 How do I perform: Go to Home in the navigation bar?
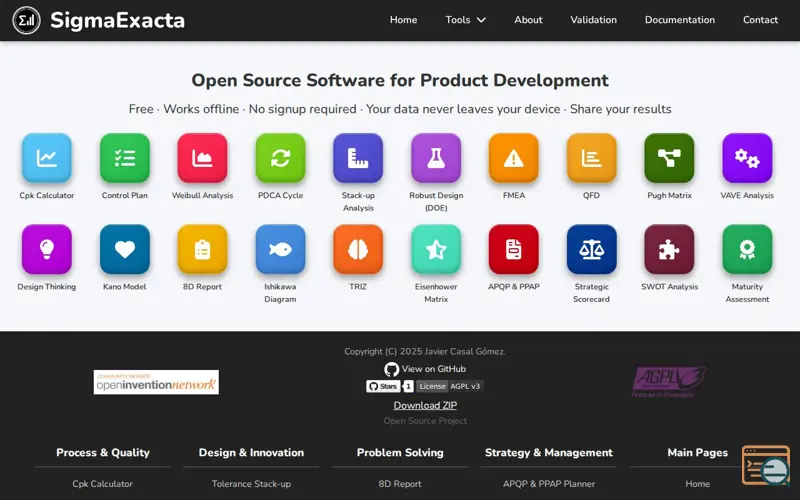pyautogui.click(x=404, y=20)
